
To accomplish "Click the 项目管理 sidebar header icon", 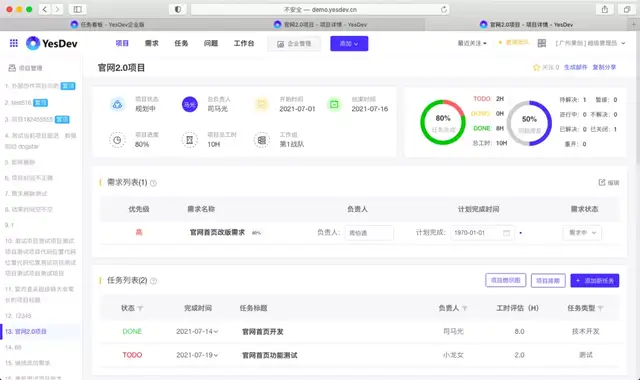I will click(12, 68).
